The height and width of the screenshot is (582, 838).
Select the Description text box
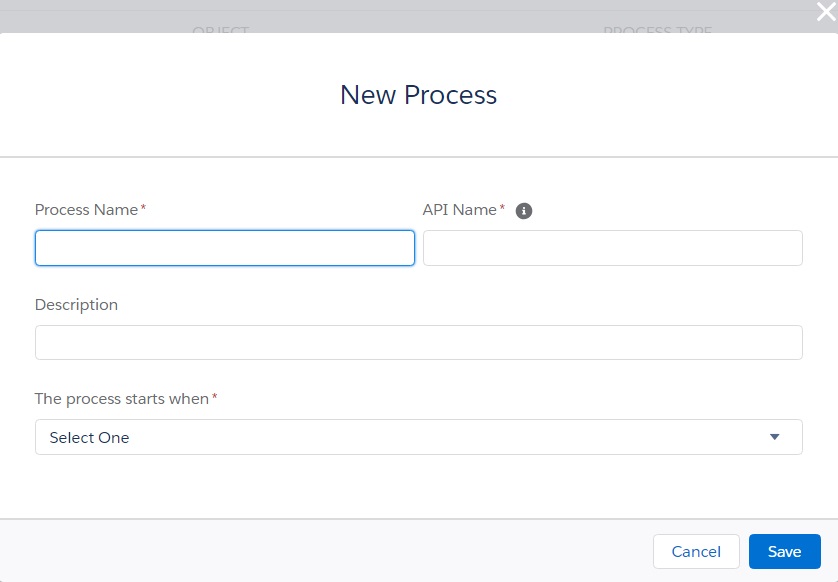419,343
